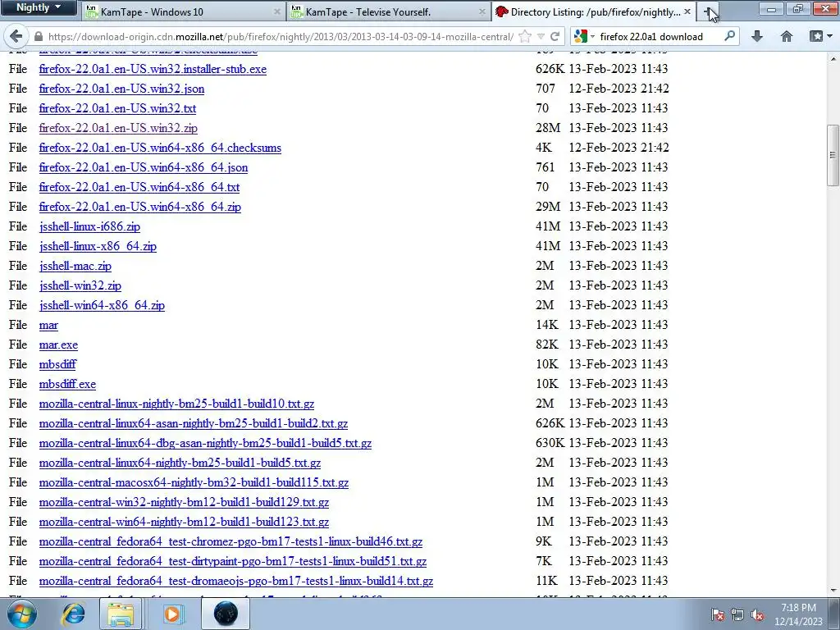The image size is (840, 630).
Task: Open mozilla-central-linux64-asan-nightly log link
Action: tap(194, 424)
